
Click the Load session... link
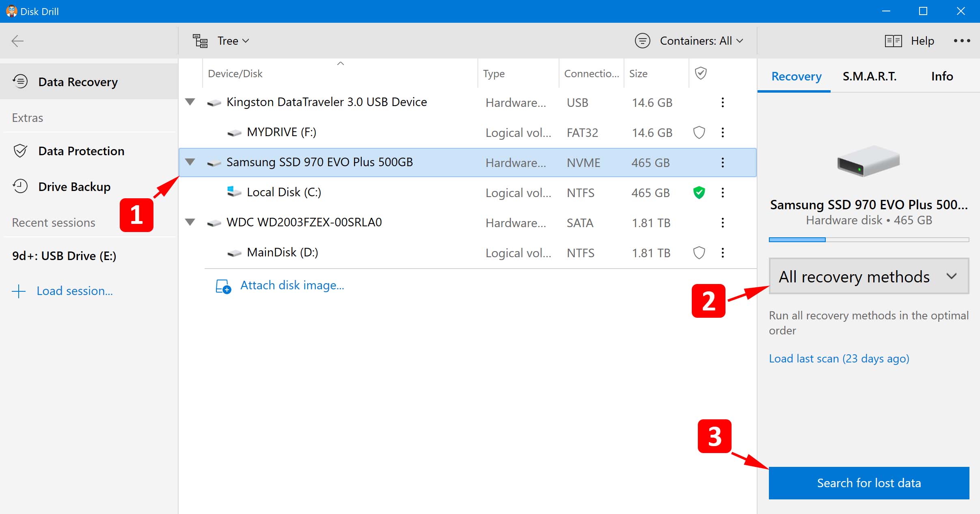tap(75, 291)
